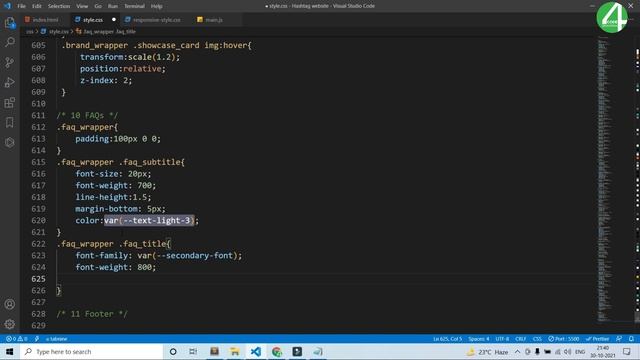This screenshot has height=360, width=640.
Task: Open the Source Control view
Action: coord(10,62)
